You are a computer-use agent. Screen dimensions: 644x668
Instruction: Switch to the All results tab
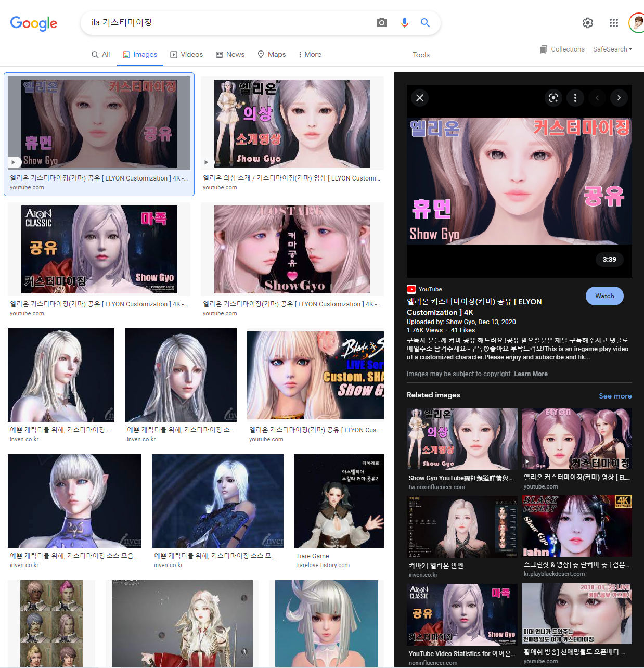(100, 55)
